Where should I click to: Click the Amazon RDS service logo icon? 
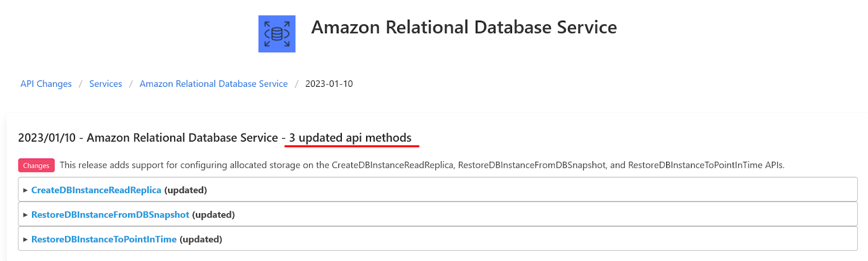pos(277,34)
